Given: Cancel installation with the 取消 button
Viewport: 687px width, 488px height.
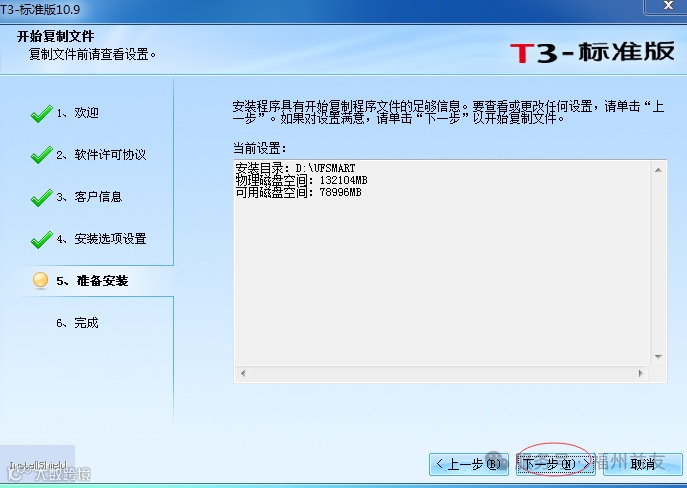Looking at the screenshot, I should point(643,464).
